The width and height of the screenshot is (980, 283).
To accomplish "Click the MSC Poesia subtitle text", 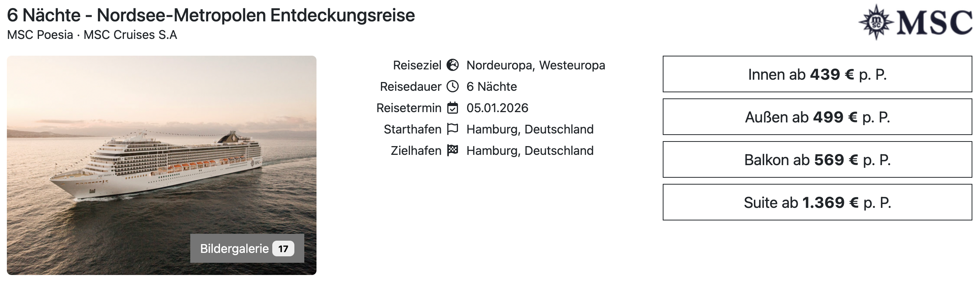I will 40,35.
